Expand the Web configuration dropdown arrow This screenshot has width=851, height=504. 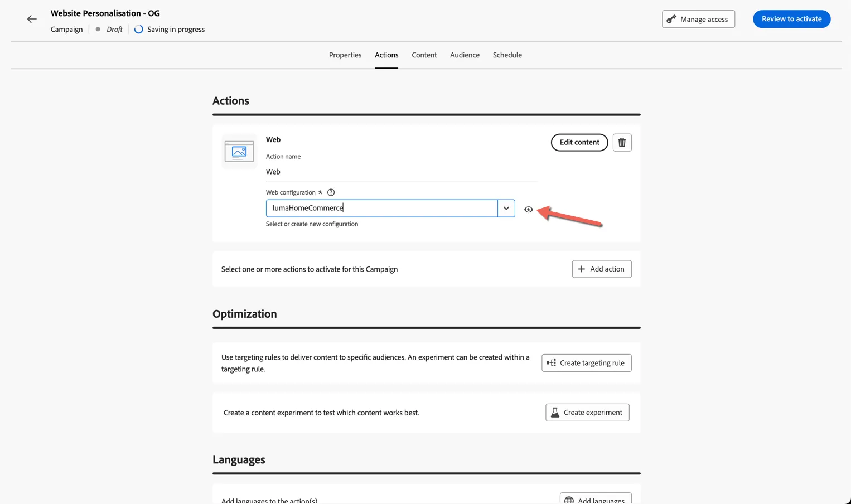(506, 208)
